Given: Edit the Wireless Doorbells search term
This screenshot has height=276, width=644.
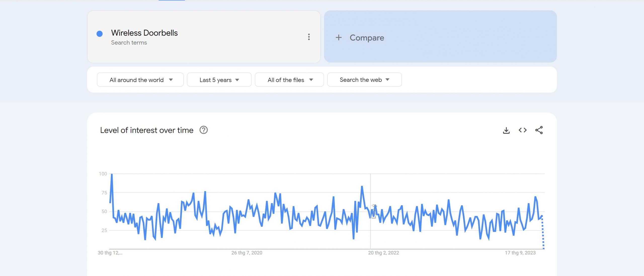Looking at the screenshot, I should pos(144,33).
